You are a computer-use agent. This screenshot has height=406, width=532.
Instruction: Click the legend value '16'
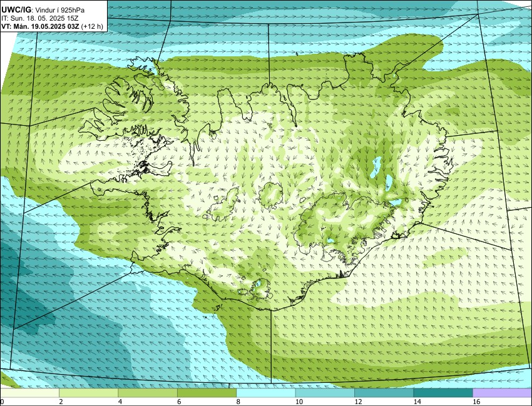coord(476,402)
